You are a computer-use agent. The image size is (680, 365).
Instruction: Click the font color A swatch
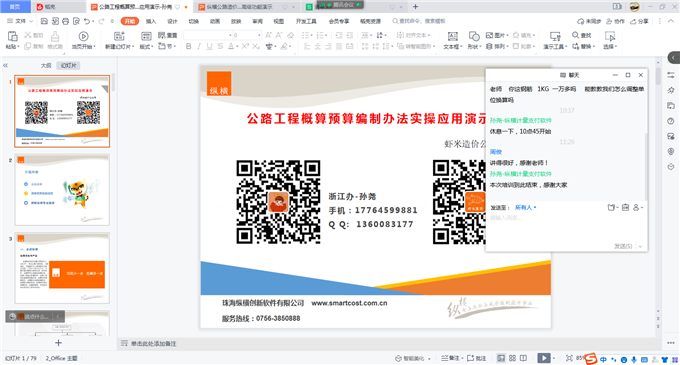coord(231,46)
